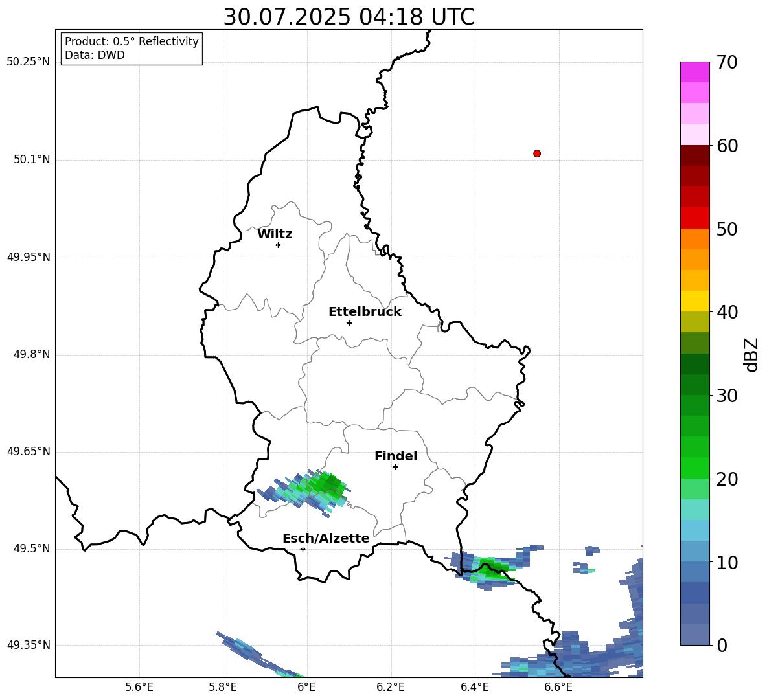Click the '49.95°N' latitude label

point(28,257)
